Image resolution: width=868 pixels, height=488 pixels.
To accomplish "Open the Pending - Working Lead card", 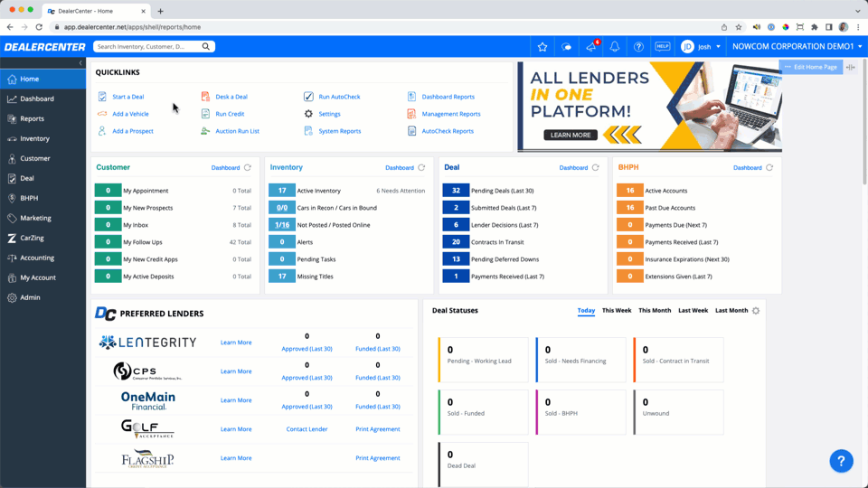I will 483,360.
